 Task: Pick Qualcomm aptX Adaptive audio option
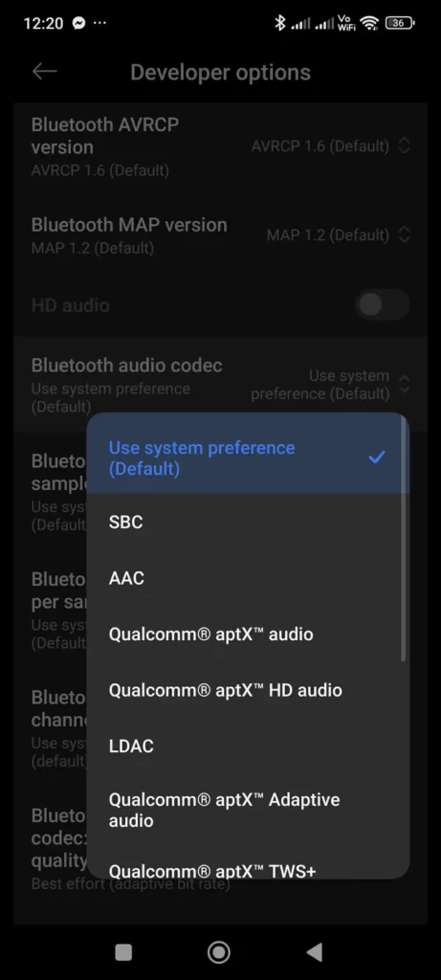point(248,810)
